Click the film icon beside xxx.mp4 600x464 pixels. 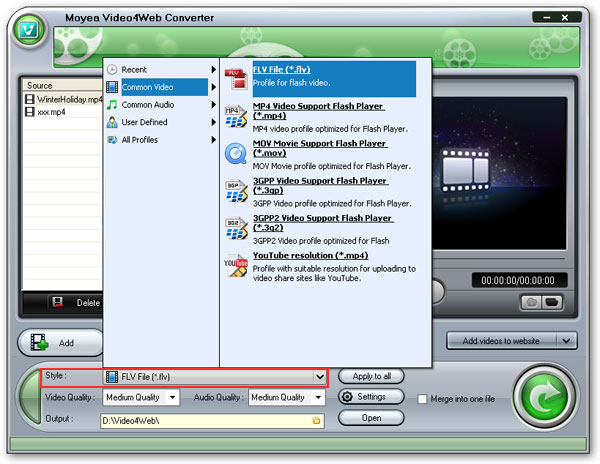pyautogui.click(x=29, y=112)
